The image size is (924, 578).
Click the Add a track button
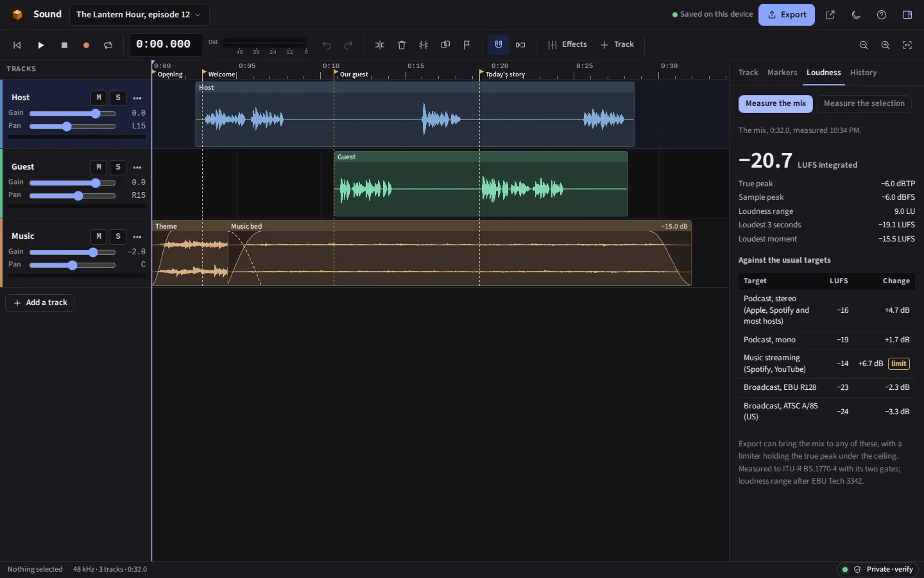[40, 303]
